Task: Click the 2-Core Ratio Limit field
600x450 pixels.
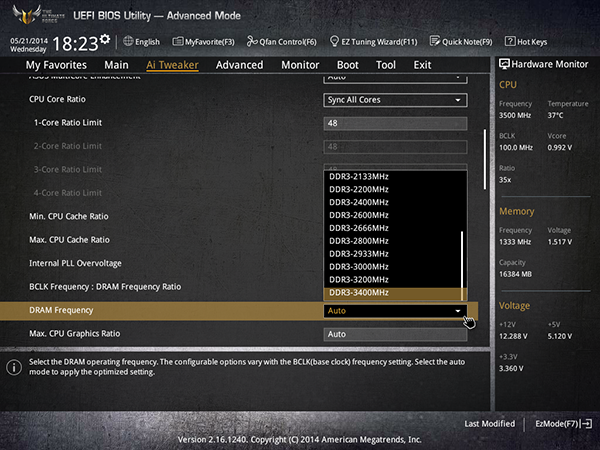Action: coord(395,147)
